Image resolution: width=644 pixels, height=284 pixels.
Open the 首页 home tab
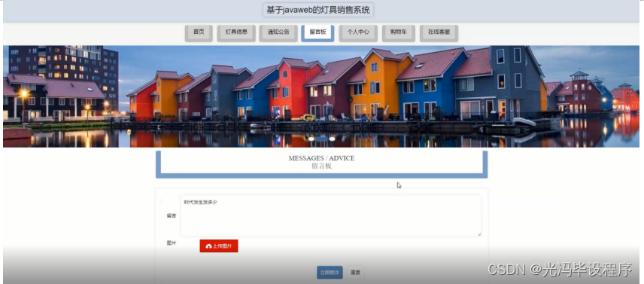click(x=199, y=33)
